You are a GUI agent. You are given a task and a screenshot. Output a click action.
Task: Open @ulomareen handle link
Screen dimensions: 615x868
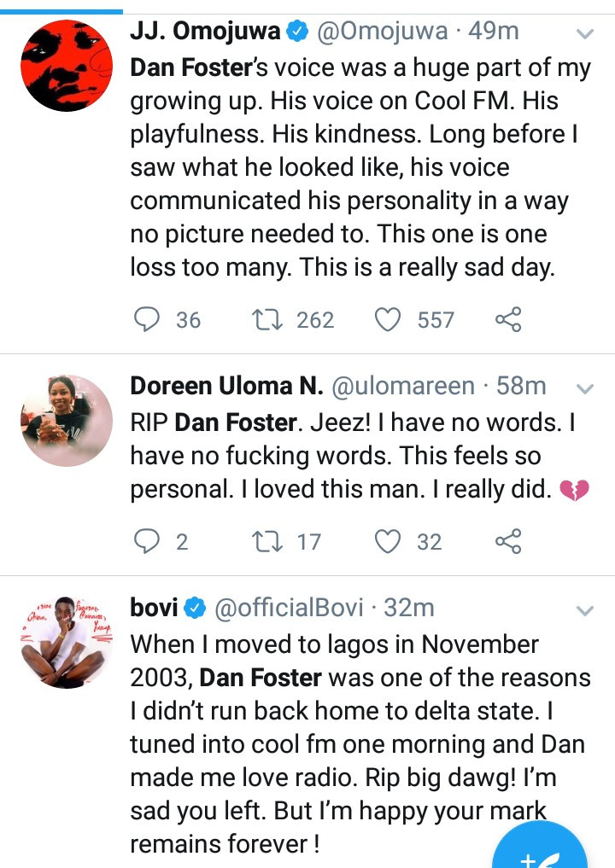tap(402, 386)
